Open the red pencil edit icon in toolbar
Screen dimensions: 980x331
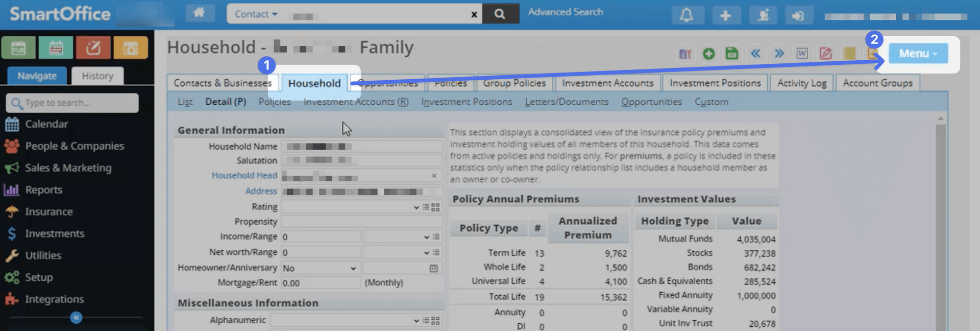tap(825, 54)
